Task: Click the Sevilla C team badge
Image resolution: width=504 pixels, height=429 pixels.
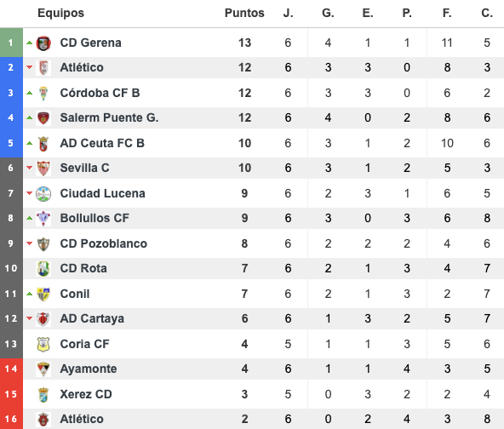Action: coord(43,168)
